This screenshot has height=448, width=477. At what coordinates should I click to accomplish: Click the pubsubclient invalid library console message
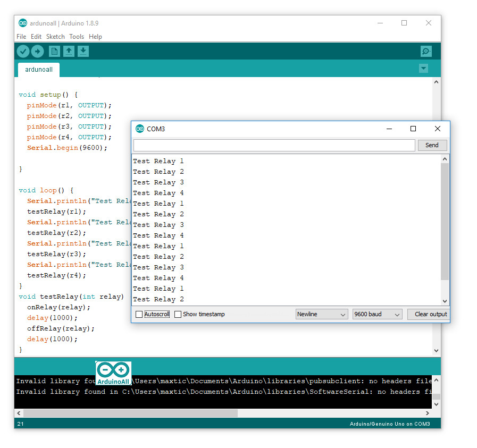click(223, 381)
